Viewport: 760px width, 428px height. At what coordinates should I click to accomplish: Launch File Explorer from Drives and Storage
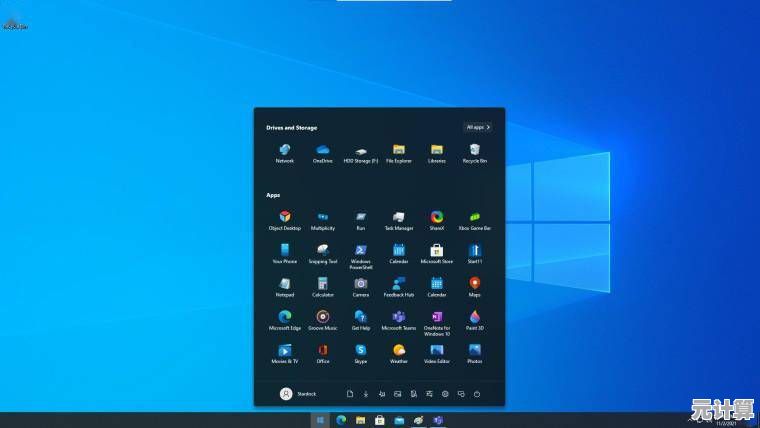coord(398,154)
